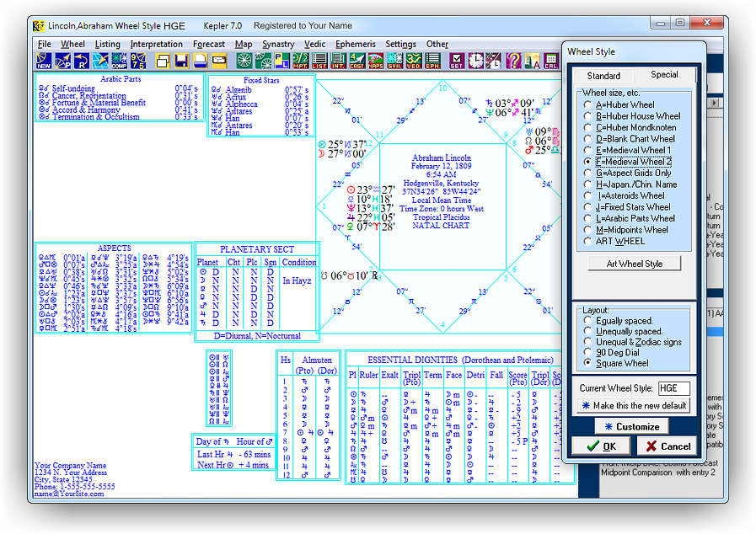Click the return chart icon marked R
The image size is (756, 534).
pyautogui.click(x=82, y=61)
